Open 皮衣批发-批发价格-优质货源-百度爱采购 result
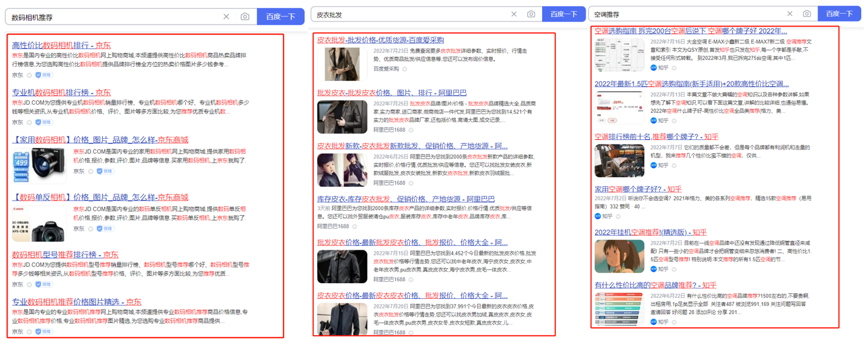868x345 pixels. tap(380, 40)
